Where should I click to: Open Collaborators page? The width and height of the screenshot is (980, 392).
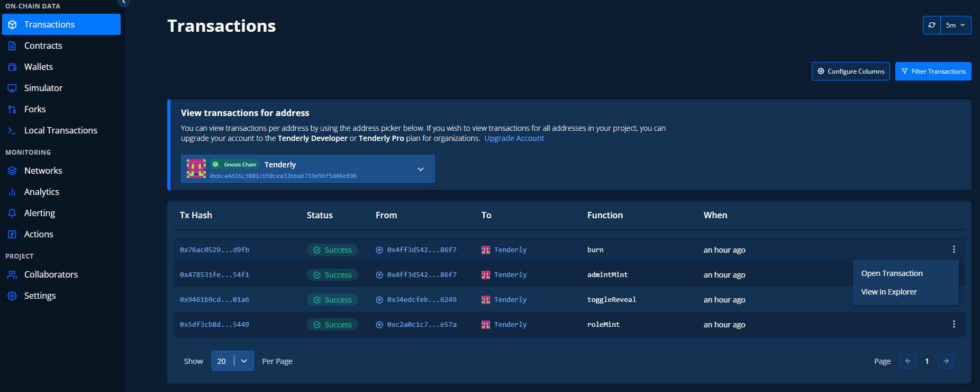[51, 274]
